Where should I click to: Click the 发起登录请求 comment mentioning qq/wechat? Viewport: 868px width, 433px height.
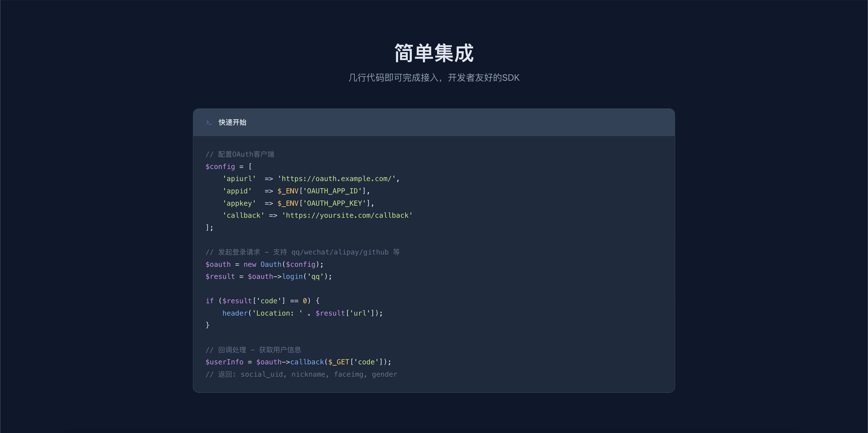pyautogui.click(x=303, y=251)
